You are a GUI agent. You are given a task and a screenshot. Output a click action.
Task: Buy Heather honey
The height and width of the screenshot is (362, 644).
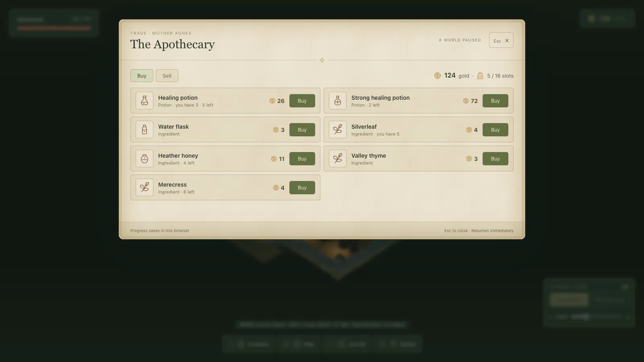[x=302, y=159]
